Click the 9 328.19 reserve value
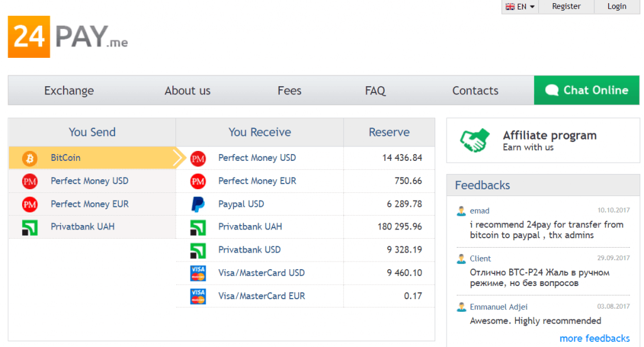644x347 pixels. tap(404, 250)
